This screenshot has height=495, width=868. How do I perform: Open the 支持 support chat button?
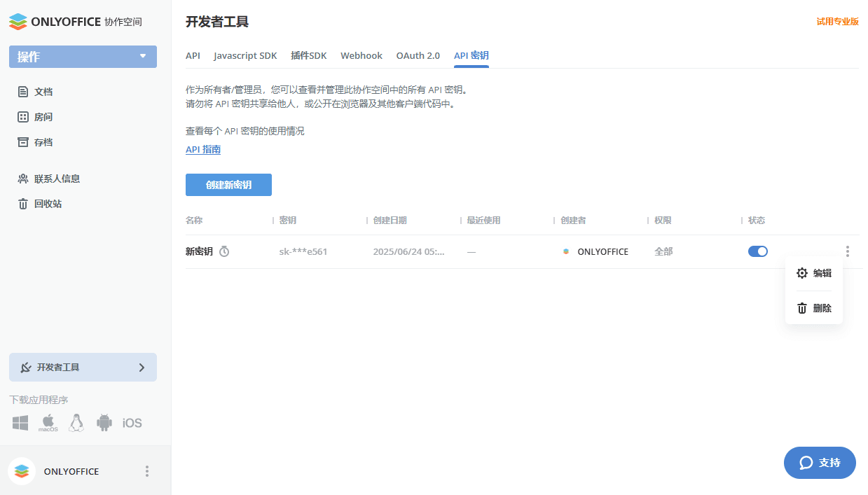coord(820,463)
